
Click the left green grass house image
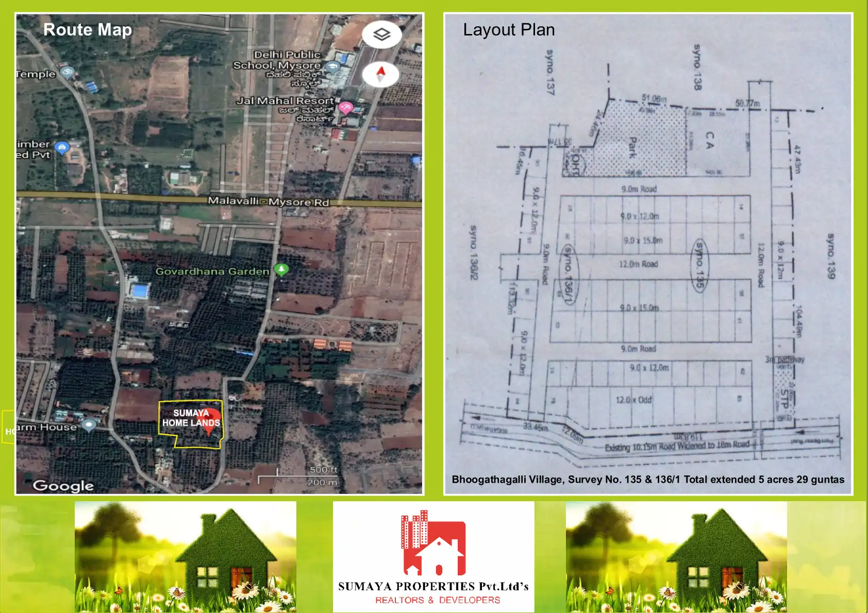tap(185, 557)
